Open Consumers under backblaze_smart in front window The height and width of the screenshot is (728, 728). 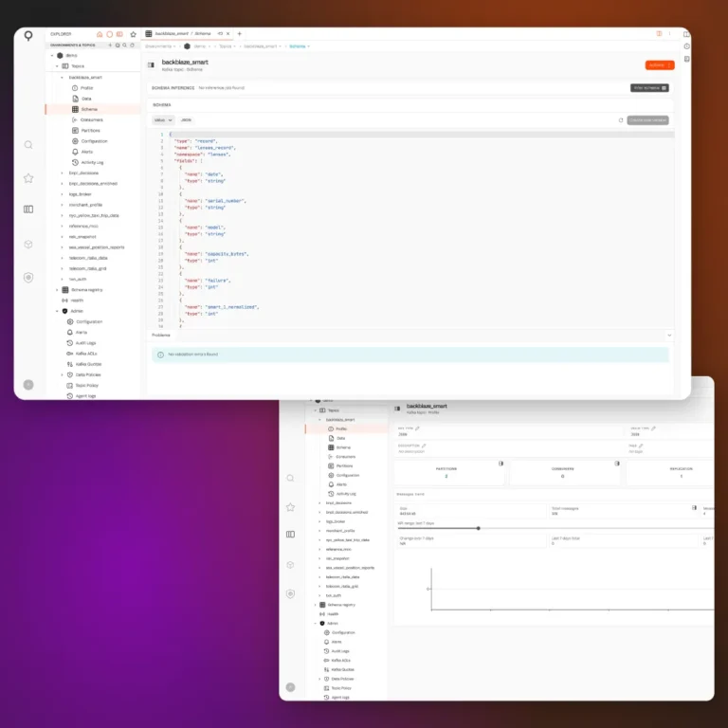click(x=91, y=119)
